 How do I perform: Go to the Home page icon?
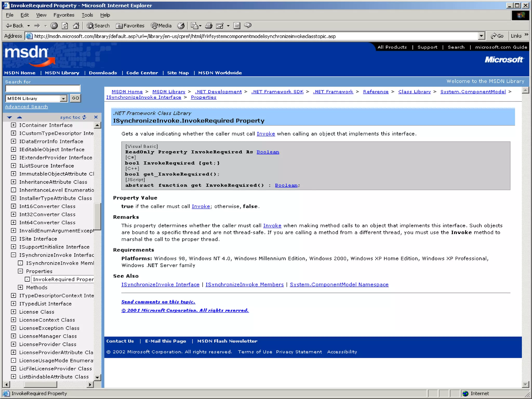click(x=76, y=25)
